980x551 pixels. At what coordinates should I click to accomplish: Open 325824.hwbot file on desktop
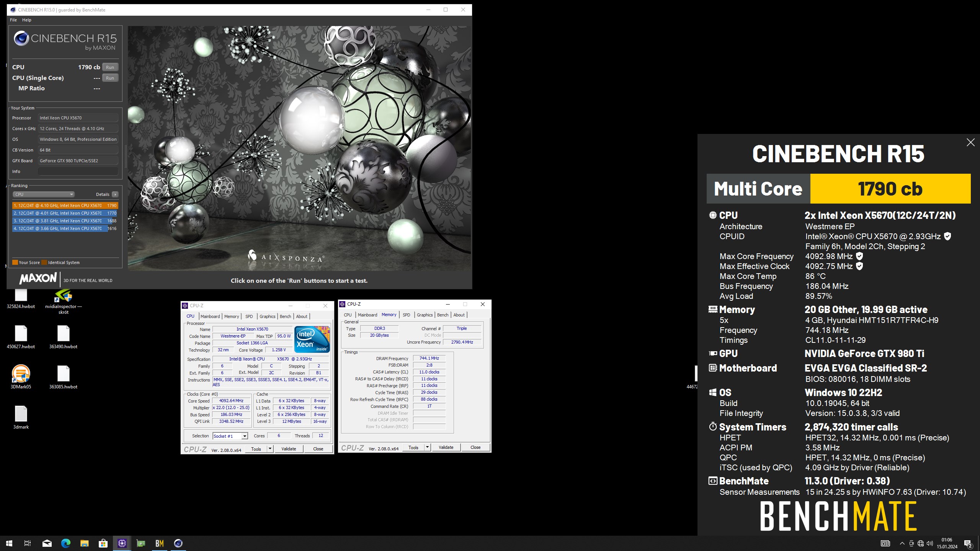pyautogui.click(x=21, y=299)
